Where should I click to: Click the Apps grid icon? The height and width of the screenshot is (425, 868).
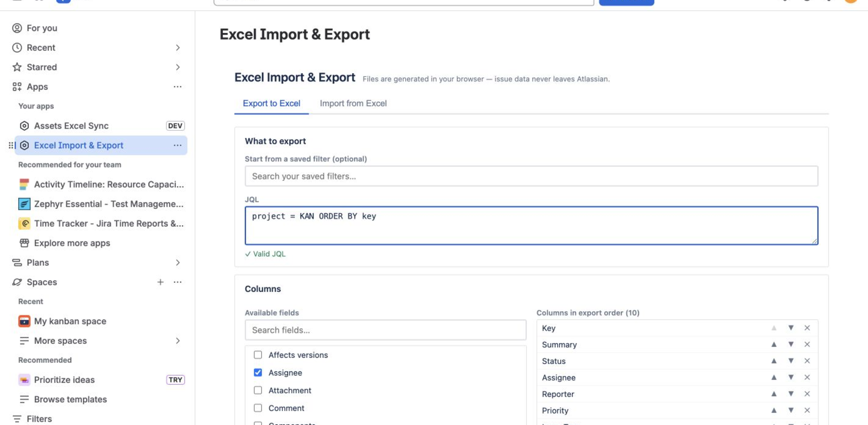point(17,87)
